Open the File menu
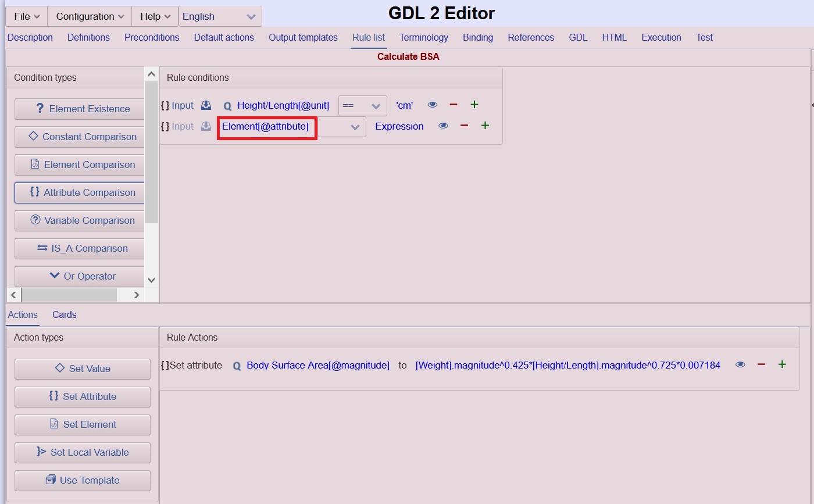814x504 pixels. (27, 16)
